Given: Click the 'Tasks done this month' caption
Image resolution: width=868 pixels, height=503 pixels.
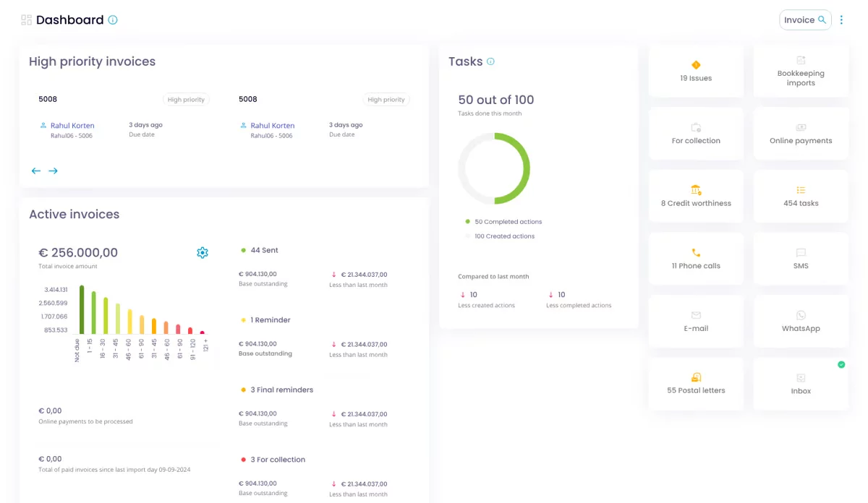Looking at the screenshot, I should [490, 113].
